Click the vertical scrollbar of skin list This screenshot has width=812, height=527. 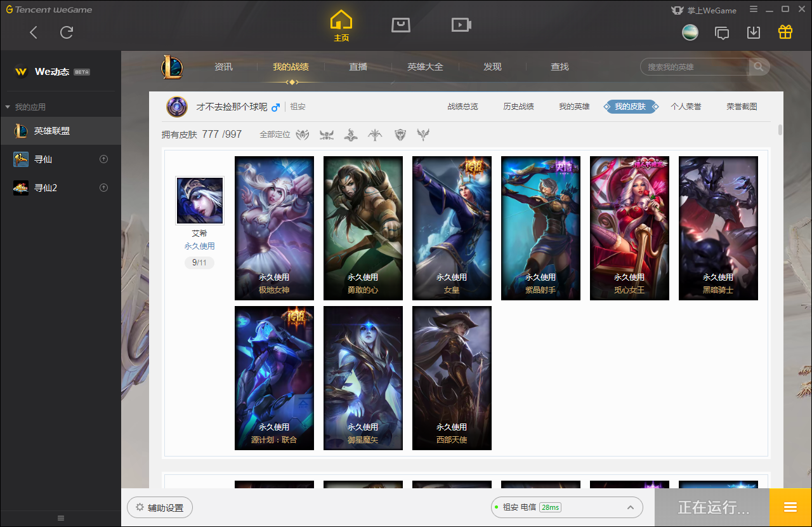780,130
